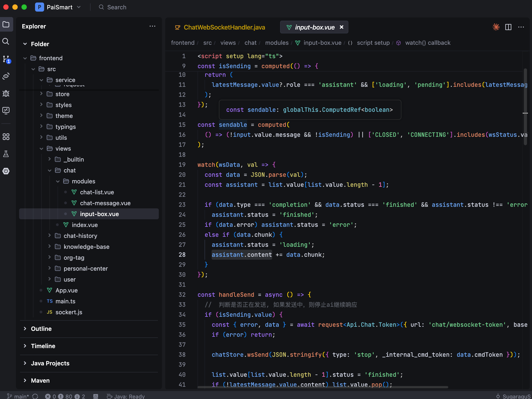Open the Source Control activity icon
Screen dimensions: 532x399
click(x=6, y=59)
